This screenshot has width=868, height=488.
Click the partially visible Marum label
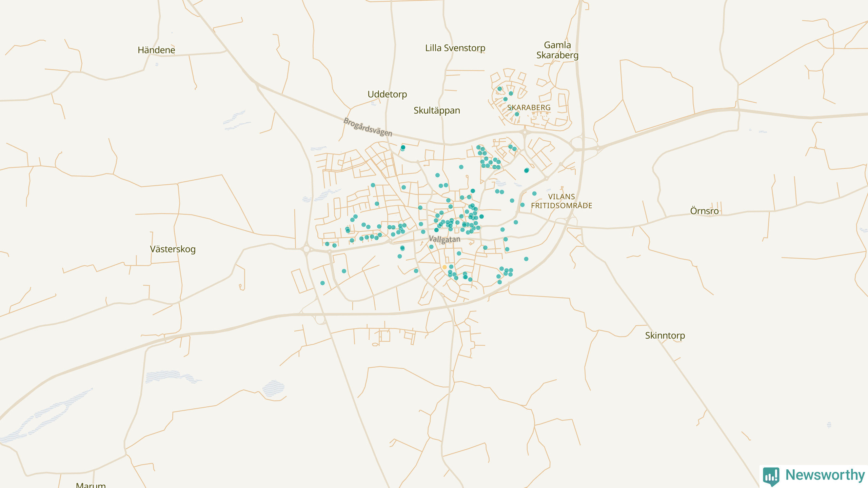(91, 485)
